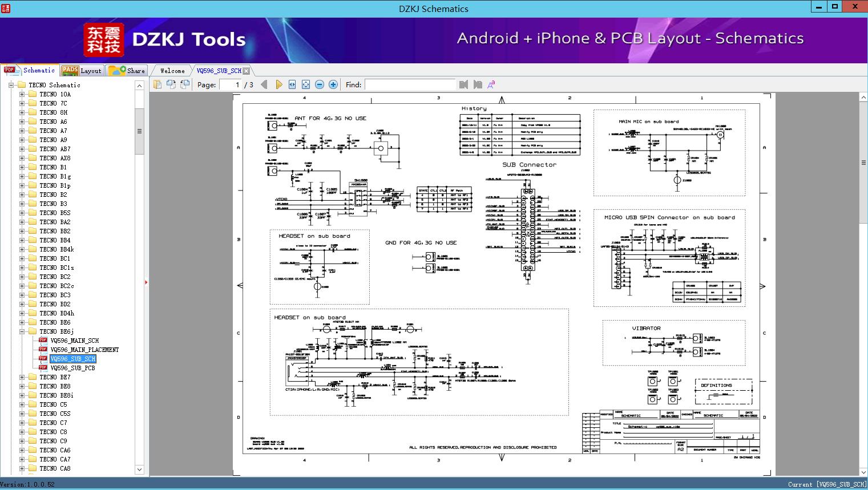Click the tree panel scroll up arrow
Viewport: 868px width, 490px height.
click(139, 86)
